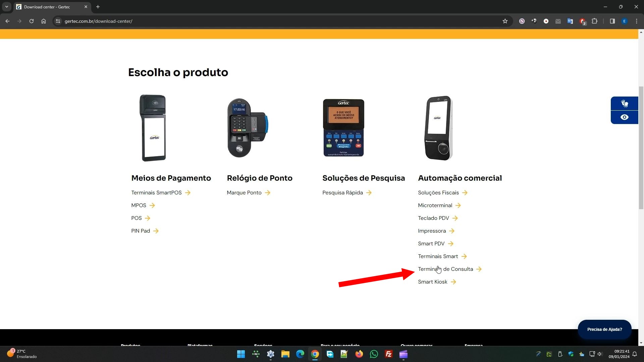Click the page vertical scrollbar

tap(641, 147)
